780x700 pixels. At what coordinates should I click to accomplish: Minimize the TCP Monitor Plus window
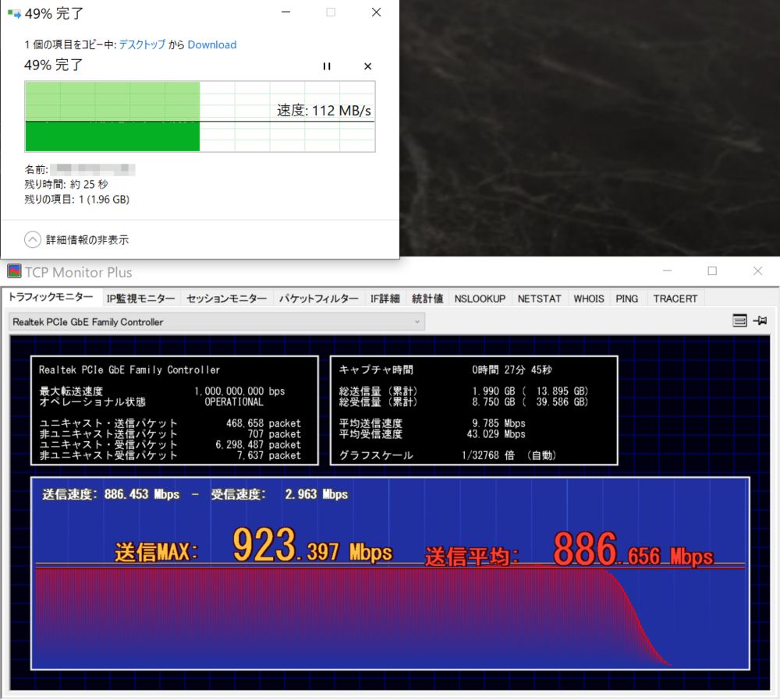click(x=668, y=271)
